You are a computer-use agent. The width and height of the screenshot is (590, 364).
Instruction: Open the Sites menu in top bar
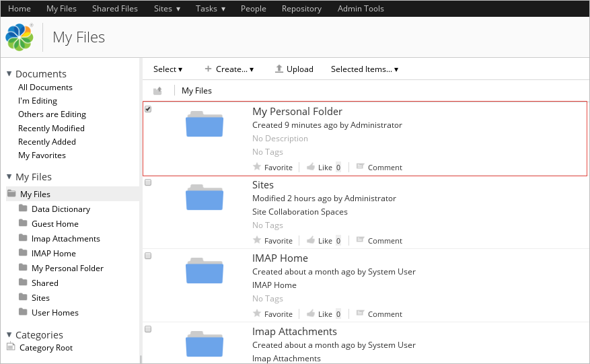167,9
